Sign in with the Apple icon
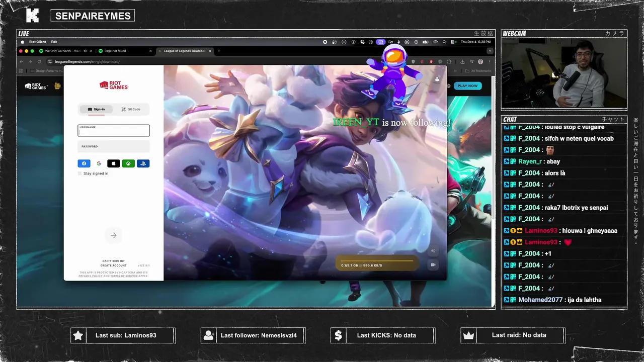Image resolution: width=644 pixels, height=362 pixels. click(x=114, y=163)
